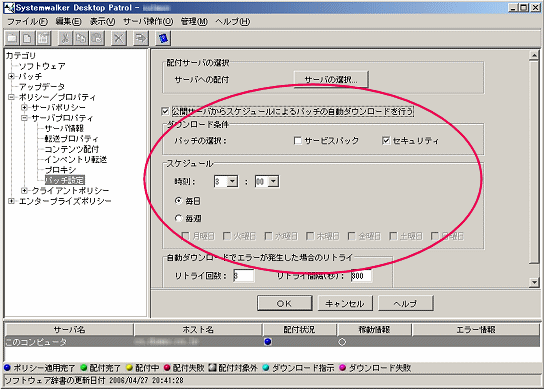Select コンテンツ配付 tree item
544x389 pixels.
click(x=72, y=149)
